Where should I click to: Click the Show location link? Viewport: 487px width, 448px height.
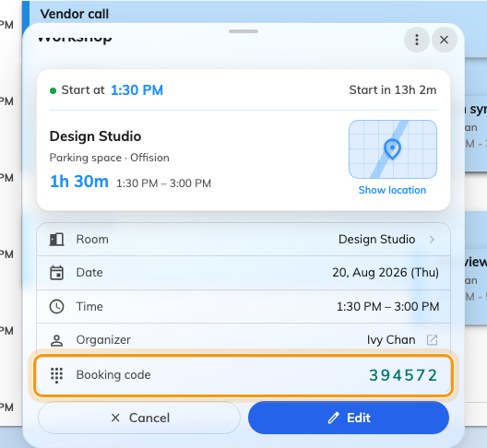click(x=392, y=190)
